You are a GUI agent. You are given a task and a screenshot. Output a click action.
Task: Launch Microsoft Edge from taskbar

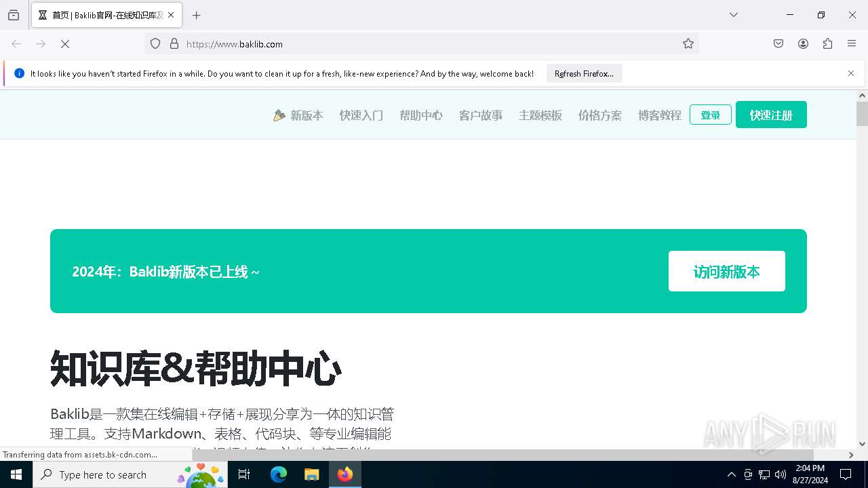[x=279, y=474]
